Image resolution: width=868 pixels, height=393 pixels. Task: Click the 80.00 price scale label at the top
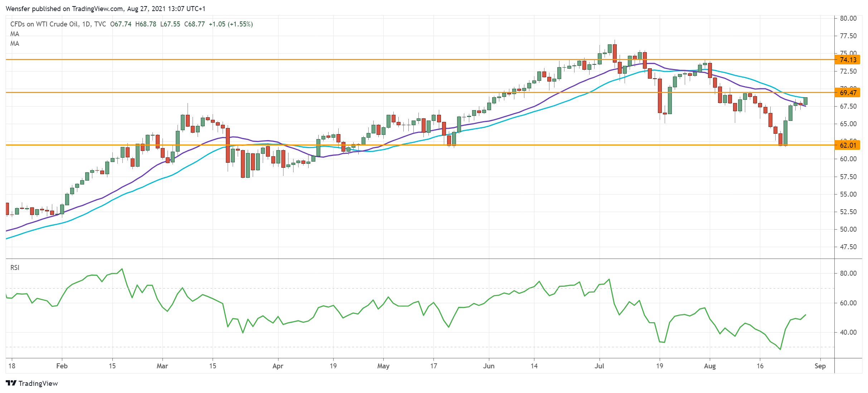pyautogui.click(x=848, y=18)
